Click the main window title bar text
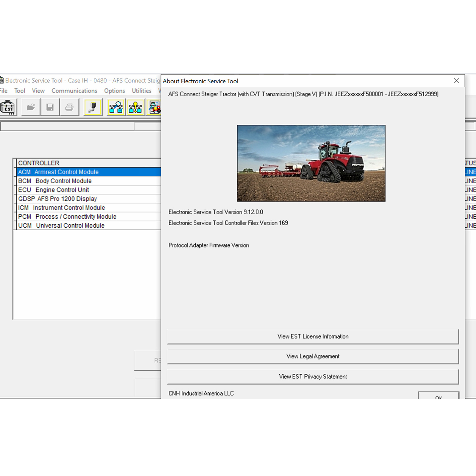Screen dimensions: 476x476 [x=83, y=81]
